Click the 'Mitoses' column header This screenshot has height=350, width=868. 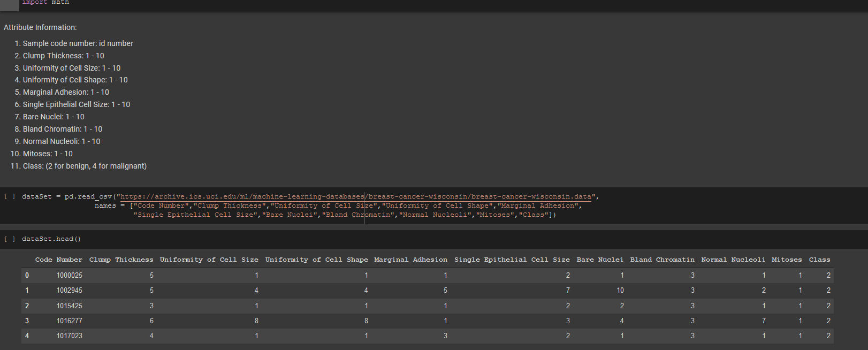[787, 260]
